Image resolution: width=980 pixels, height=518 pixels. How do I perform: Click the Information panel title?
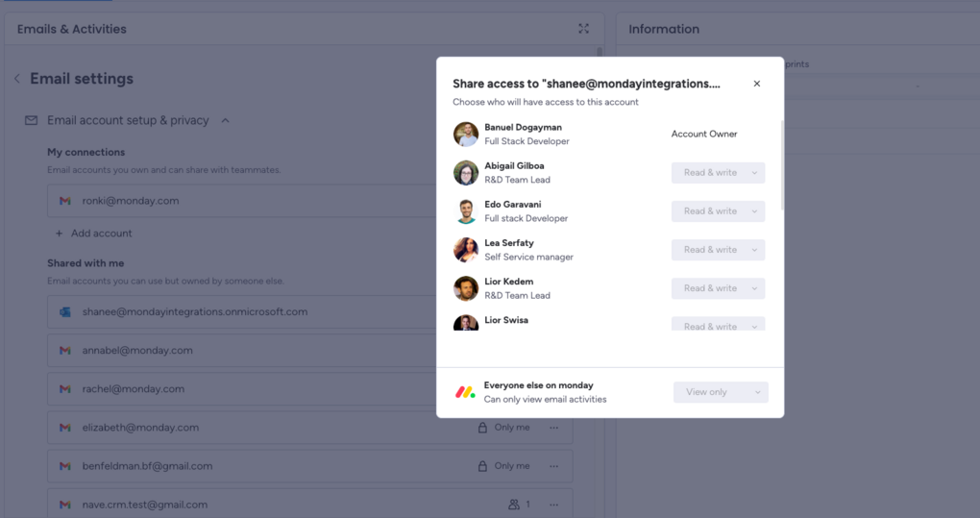click(x=664, y=30)
